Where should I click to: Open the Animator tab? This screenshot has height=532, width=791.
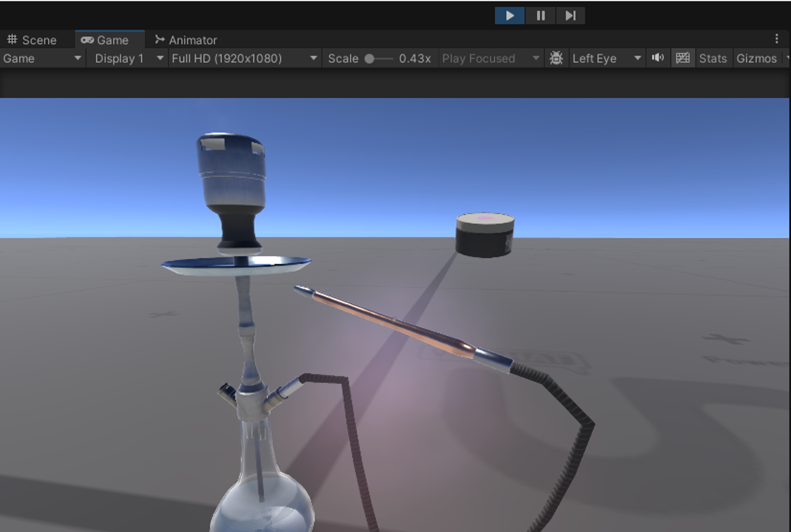tap(186, 40)
